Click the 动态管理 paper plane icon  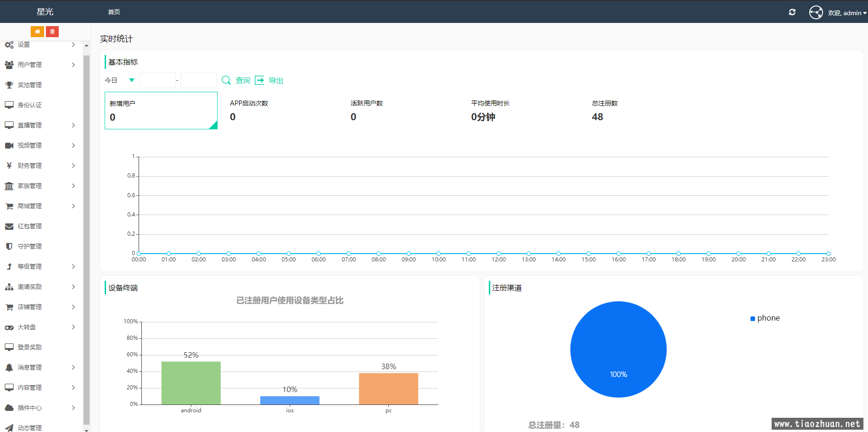9,428
